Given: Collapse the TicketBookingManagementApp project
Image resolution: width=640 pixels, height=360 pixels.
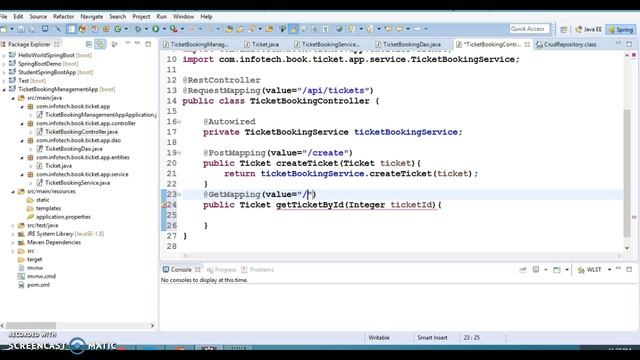Looking at the screenshot, I should click(4, 89).
